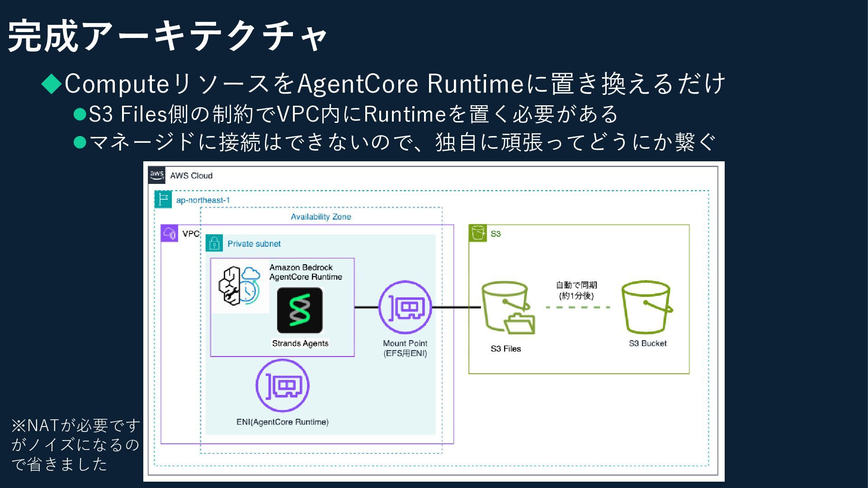The width and height of the screenshot is (868, 488).
Task: Click the AWS logo icon
Action: click(x=157, y=175)
